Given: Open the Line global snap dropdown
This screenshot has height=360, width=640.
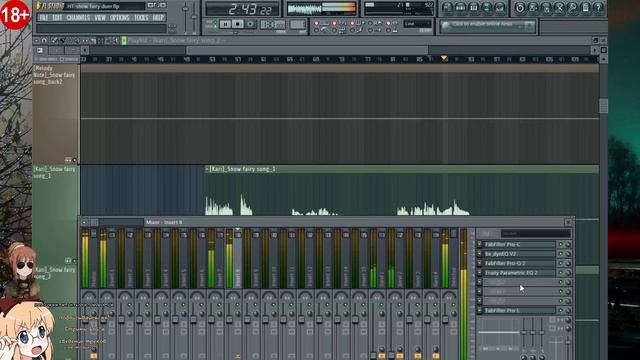Looking at the screenshot, I should click(417, 24).
